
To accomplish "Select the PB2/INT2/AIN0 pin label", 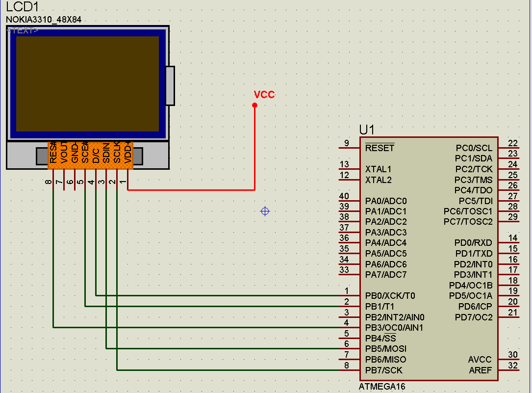I will [395, 317].
